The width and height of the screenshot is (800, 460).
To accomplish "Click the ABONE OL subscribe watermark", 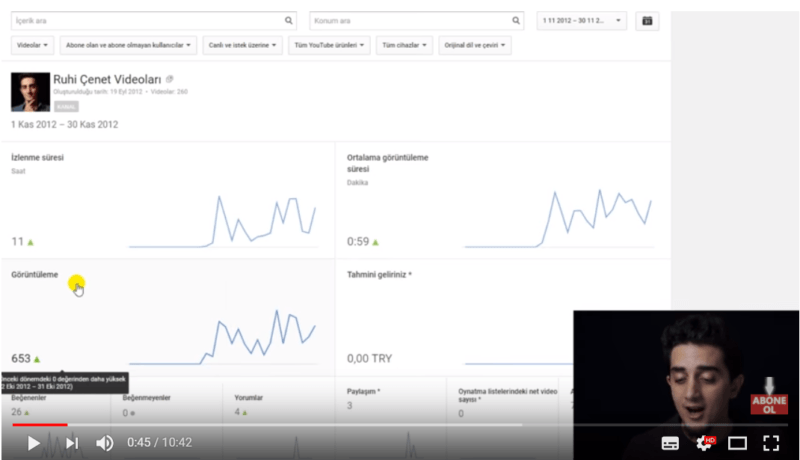I will click(769, 397).
